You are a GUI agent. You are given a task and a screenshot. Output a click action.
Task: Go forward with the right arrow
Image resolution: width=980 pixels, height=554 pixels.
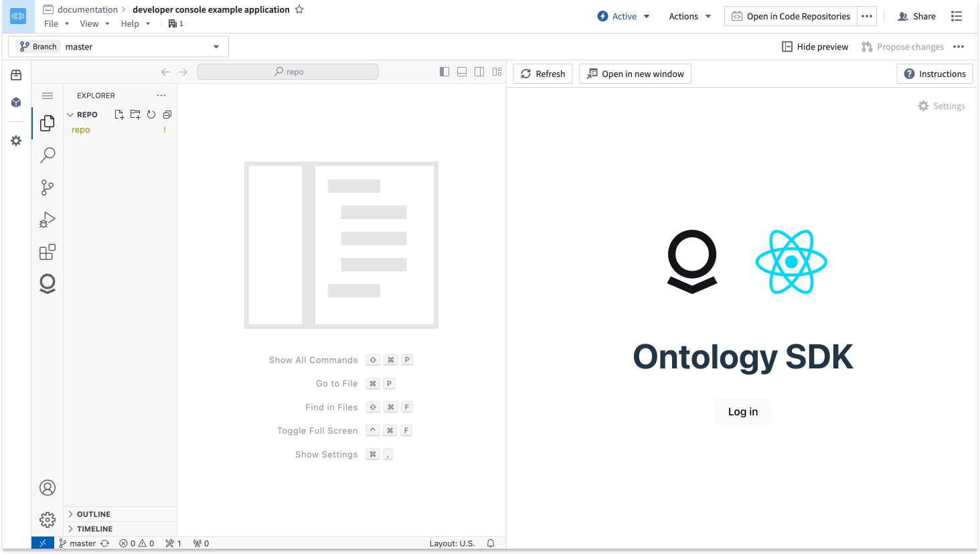pyautogui.click(x=183, y=72)
